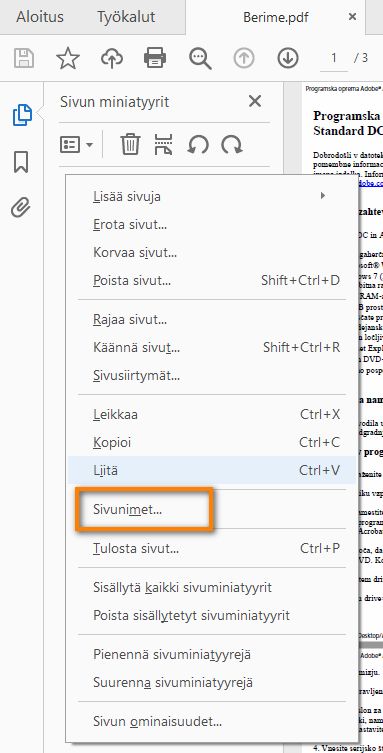Image resolution: width=383 pixels, height=753 pixels.
Task: Open the thumbnail options dropdown
Action: pyautogui.click(x=76, y=144)
